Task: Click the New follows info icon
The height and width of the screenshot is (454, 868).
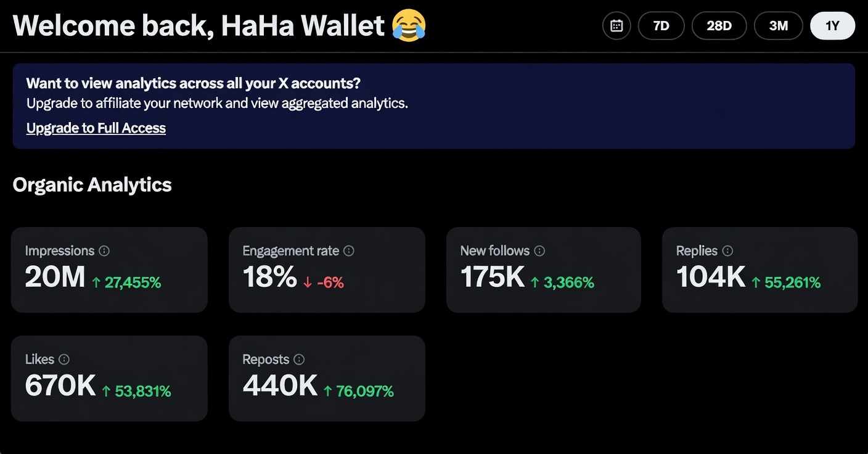Action: coord(540,251)
